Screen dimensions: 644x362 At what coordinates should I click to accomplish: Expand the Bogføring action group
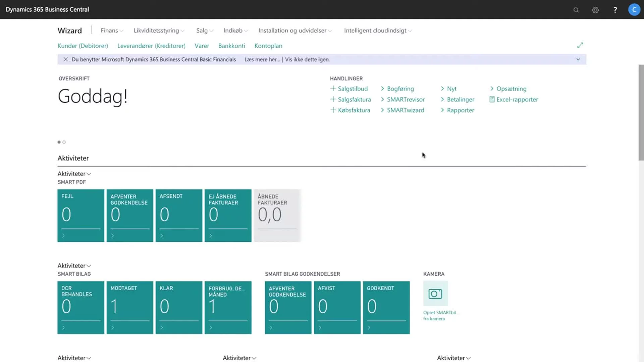click(397, 89)
